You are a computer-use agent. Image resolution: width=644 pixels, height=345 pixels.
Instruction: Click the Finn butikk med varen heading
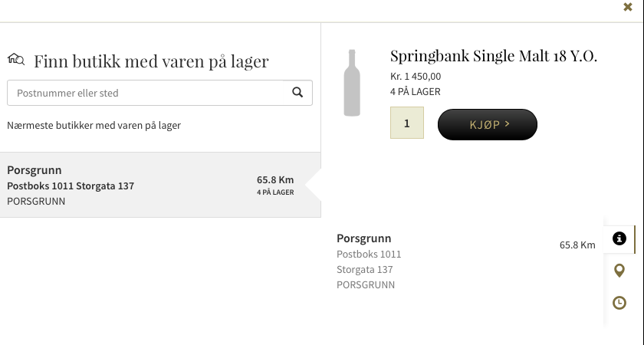point(151,61)
